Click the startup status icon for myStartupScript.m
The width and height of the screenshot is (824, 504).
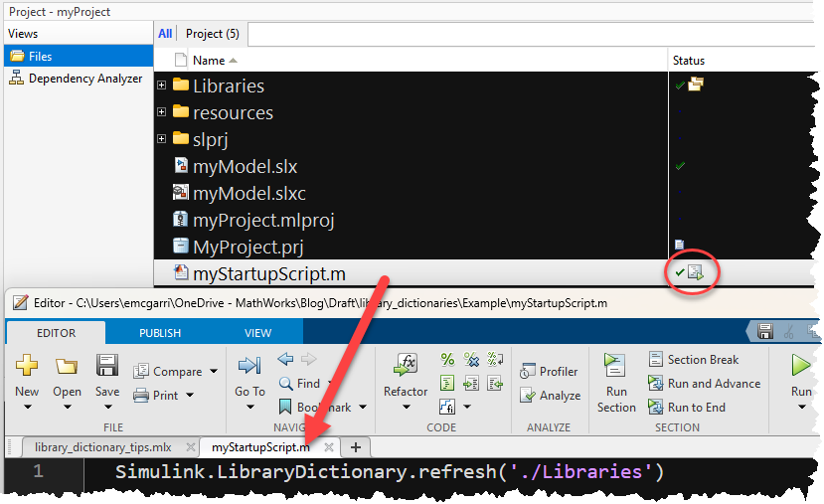(696, 272)
